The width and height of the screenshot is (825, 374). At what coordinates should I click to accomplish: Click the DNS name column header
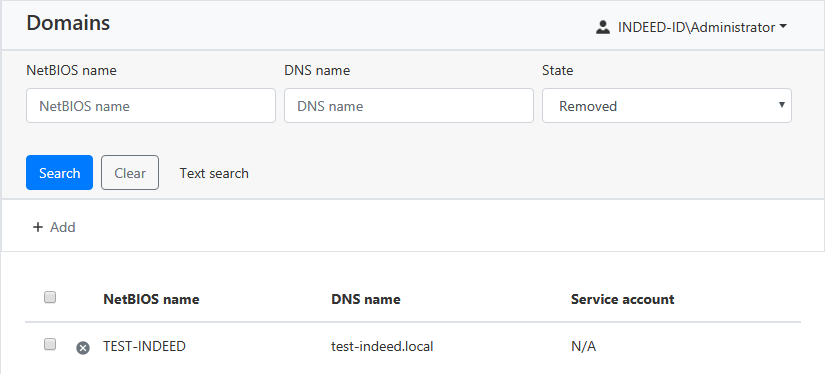pyautogui.click(x=366, y=299)
